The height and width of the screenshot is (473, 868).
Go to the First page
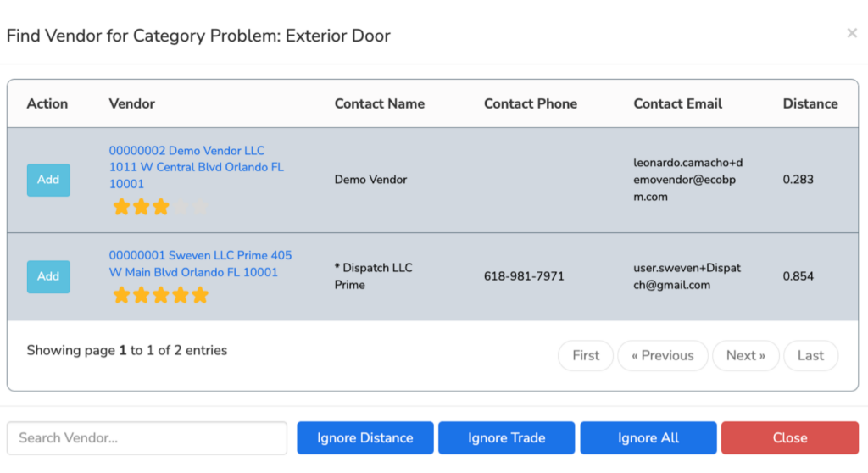586,355
